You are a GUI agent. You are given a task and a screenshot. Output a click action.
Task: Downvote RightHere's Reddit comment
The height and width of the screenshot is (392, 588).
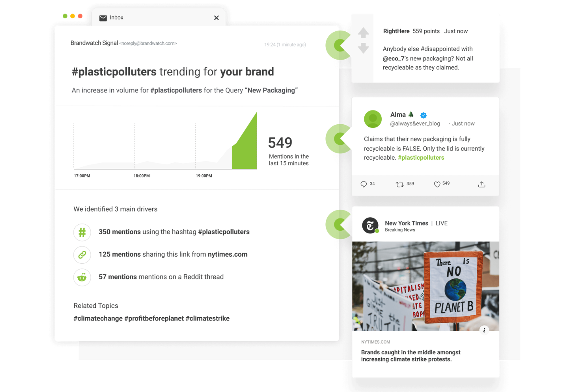pyautogui.click(x=363, y=48)
